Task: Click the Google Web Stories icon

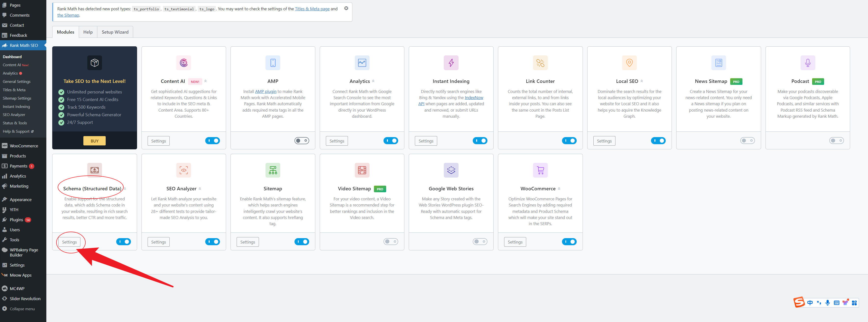Action: [x=451, y=170]
